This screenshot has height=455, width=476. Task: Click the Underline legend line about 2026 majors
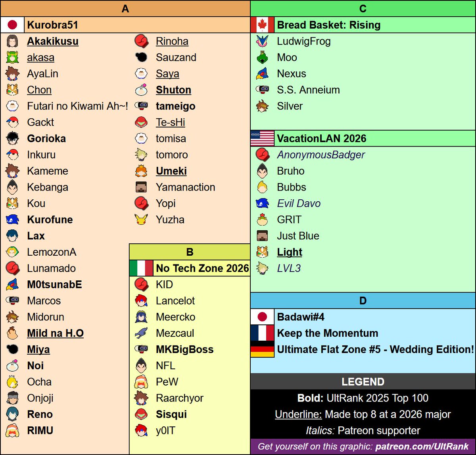click(x=363, y=414)
